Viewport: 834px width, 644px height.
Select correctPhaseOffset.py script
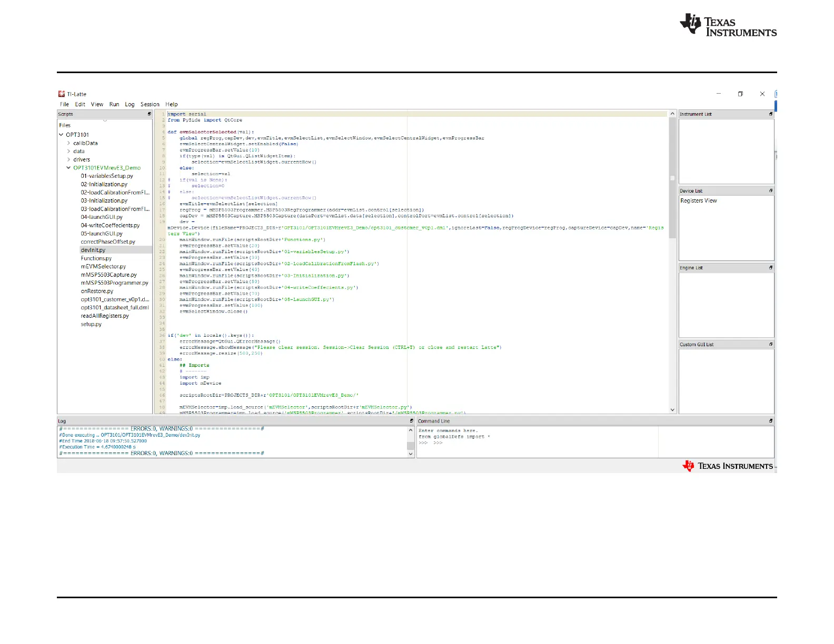[108, 242]
